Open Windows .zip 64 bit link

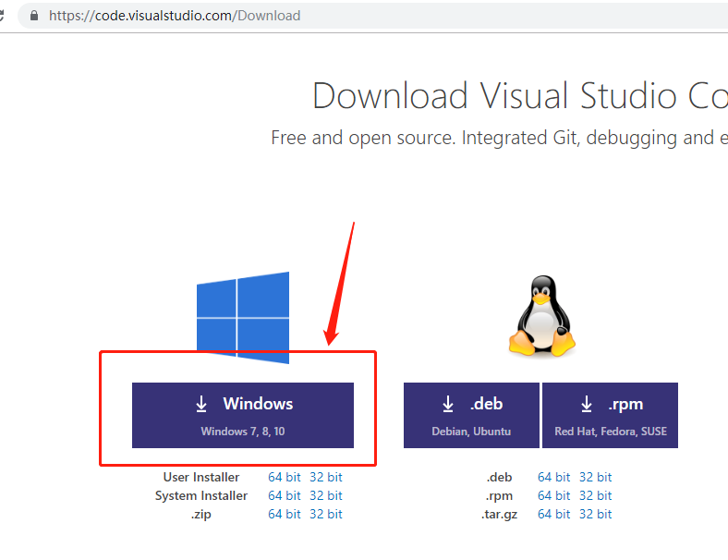coord(285,514)
